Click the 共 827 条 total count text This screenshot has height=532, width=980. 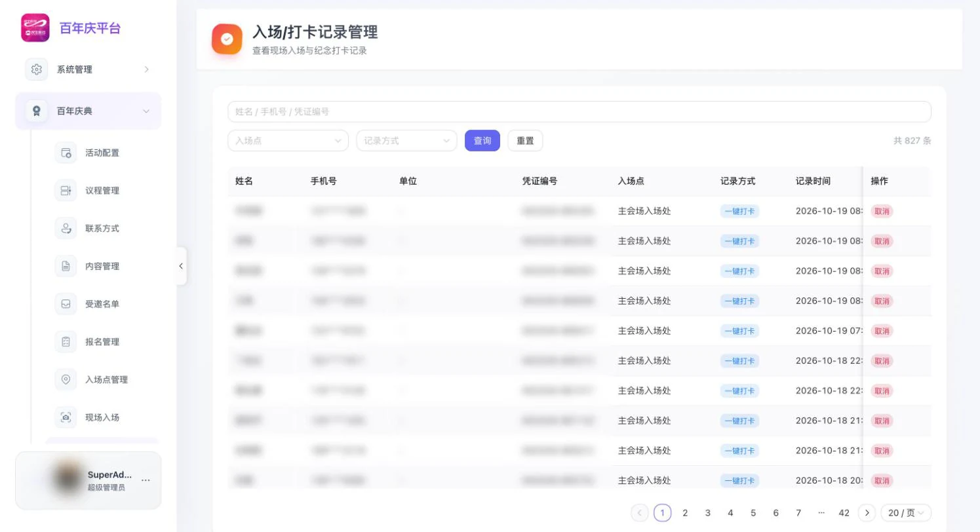912,141
